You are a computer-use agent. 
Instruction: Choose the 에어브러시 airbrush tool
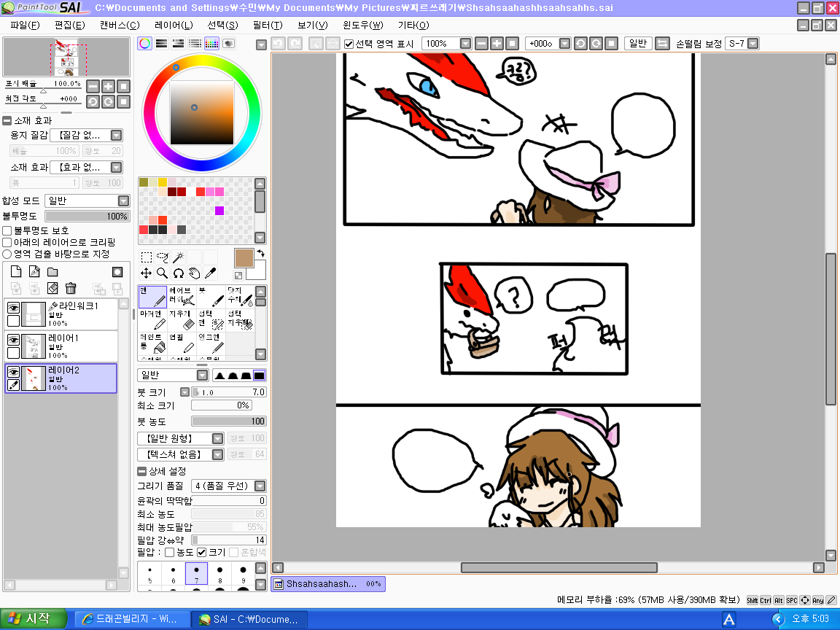coord(182,296)
